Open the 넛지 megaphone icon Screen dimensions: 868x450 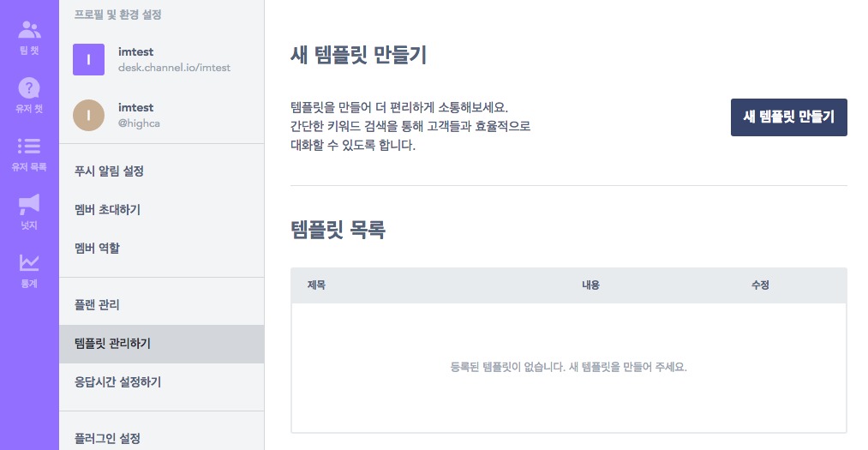tap(29, 204)
